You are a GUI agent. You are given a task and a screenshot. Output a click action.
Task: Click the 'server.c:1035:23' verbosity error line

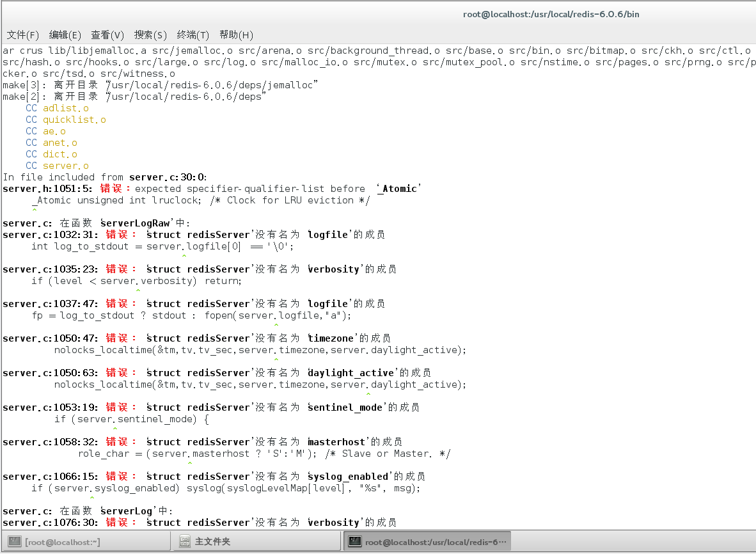coord(200,269)
